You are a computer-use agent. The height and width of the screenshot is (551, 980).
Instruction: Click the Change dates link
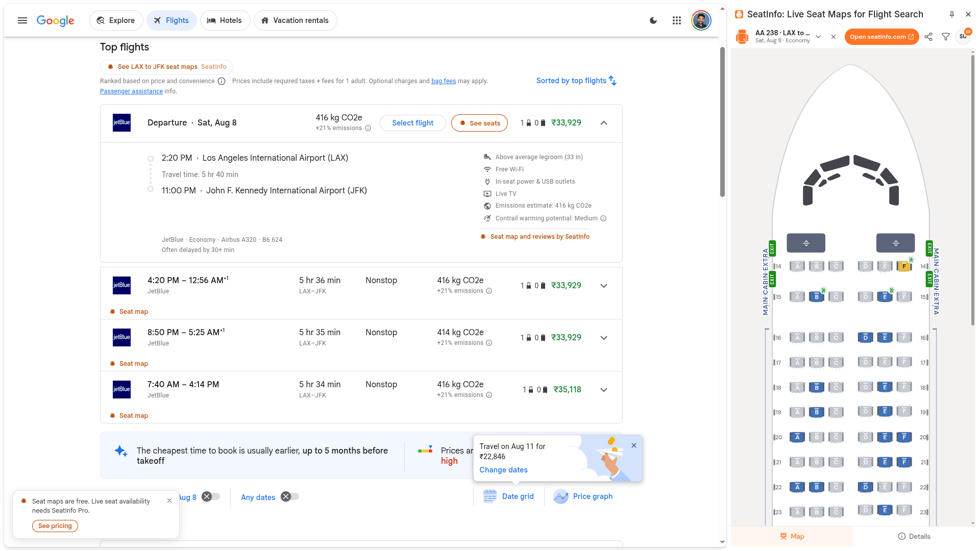click(x=503, y=470)
